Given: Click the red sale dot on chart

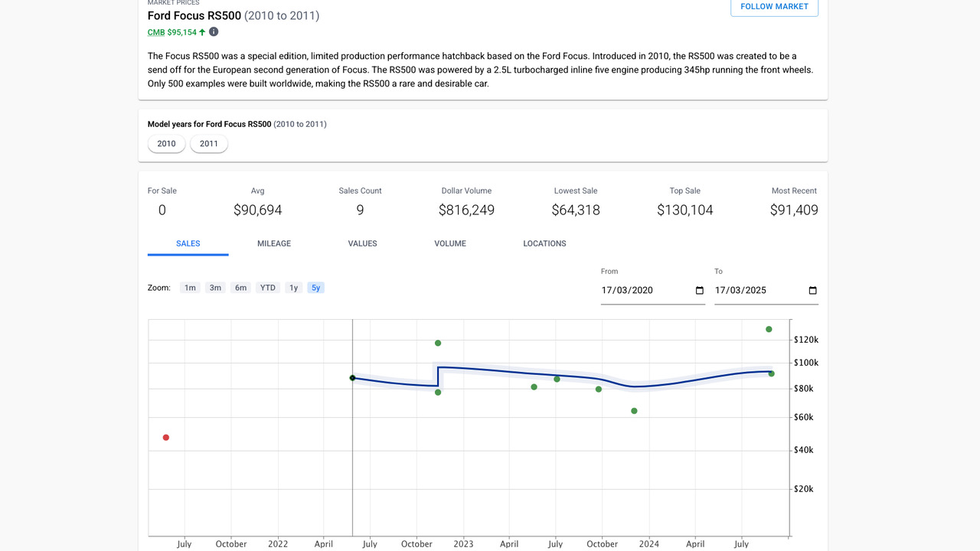Looking at the screenshot, I should 166,438.
